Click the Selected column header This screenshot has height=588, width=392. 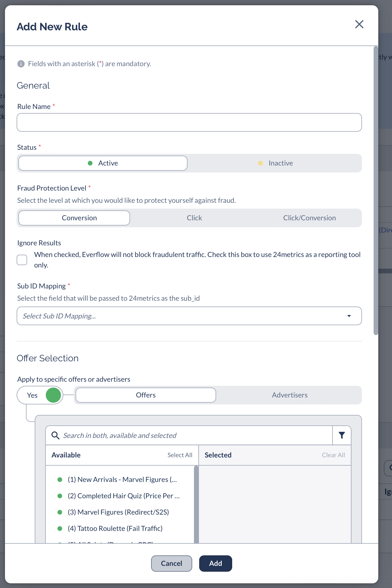[x=218, y=455]
